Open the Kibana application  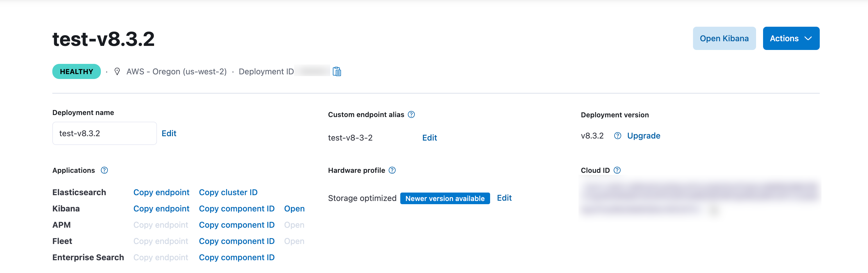point(294,208)
